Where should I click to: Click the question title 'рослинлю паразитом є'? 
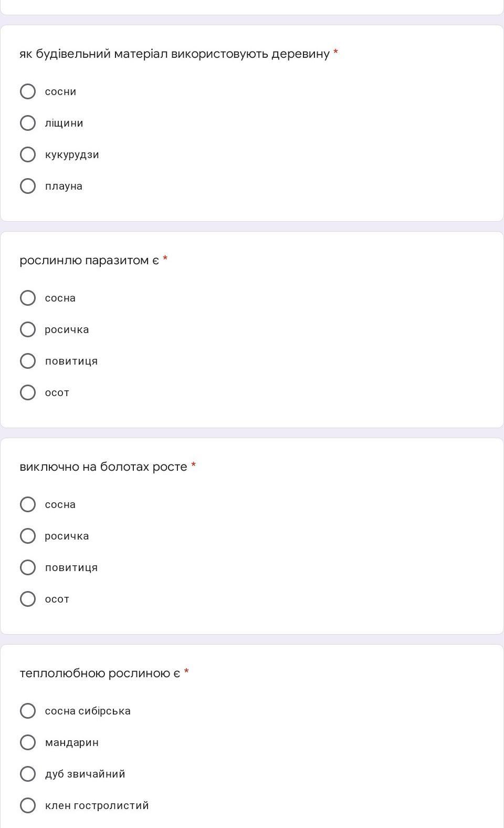coord(89,260)
